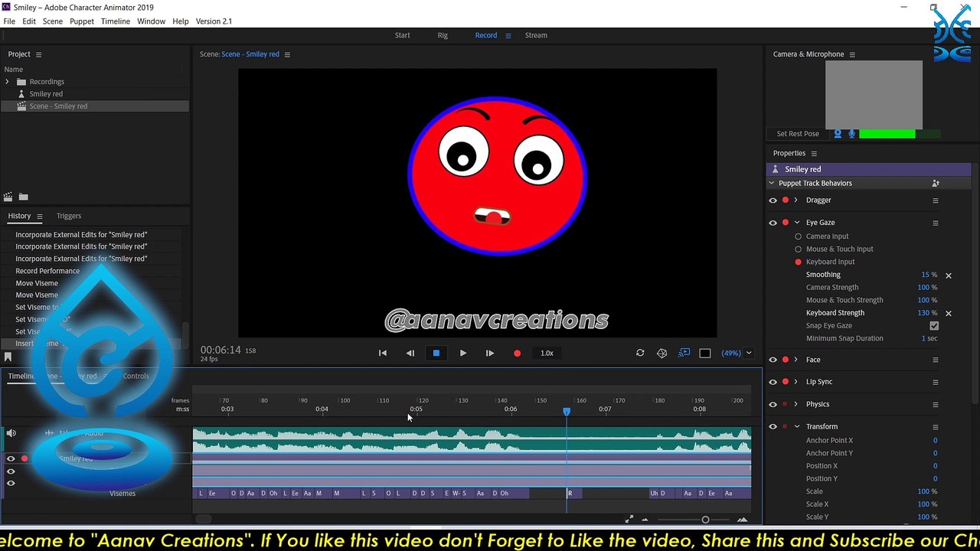Click Set Rest Pose button

pyautogui.click(x=798, y=134)
